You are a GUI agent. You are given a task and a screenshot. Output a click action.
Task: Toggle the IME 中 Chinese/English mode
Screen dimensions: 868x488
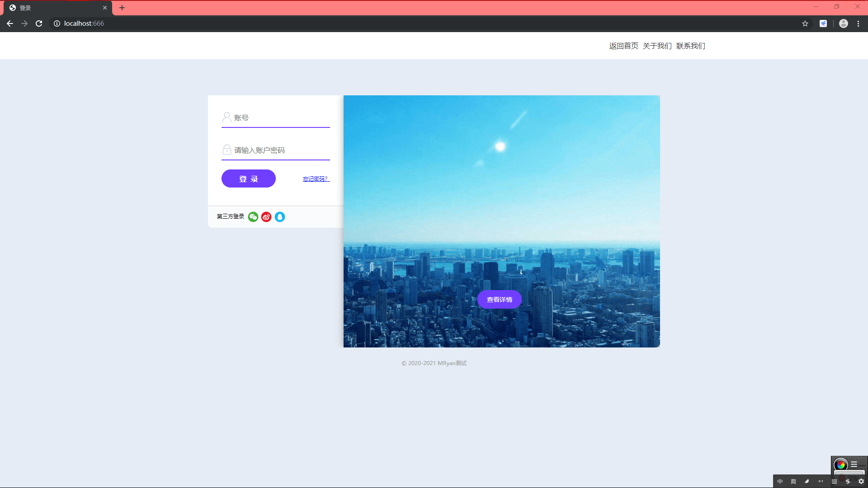[x=780, y=481]
